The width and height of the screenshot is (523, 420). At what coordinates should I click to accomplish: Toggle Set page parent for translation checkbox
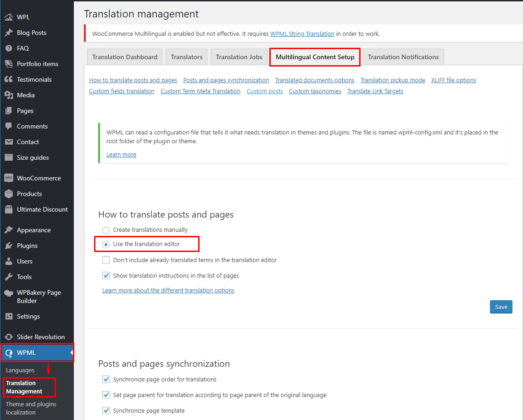106,395
